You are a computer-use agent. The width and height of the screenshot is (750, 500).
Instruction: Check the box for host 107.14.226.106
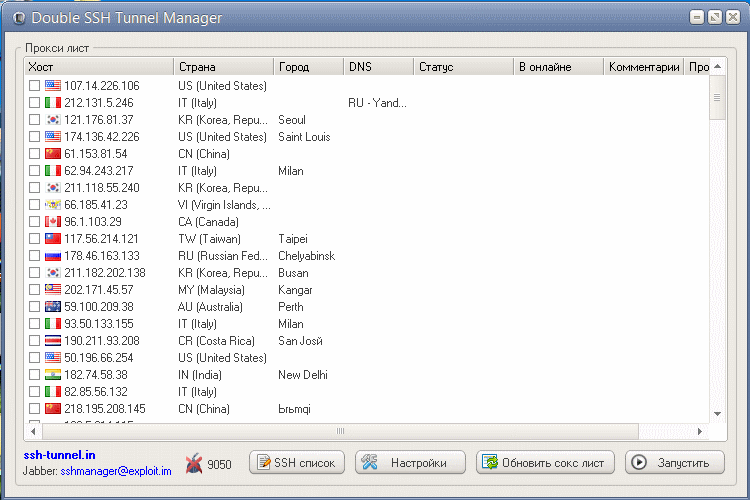point(34,86)
